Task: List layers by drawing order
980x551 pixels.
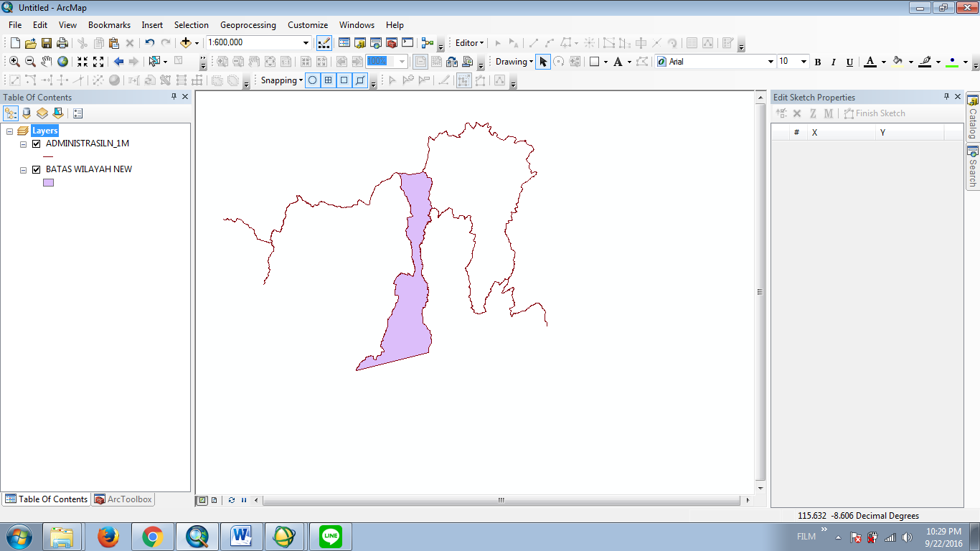Action: tap(11, 113)
